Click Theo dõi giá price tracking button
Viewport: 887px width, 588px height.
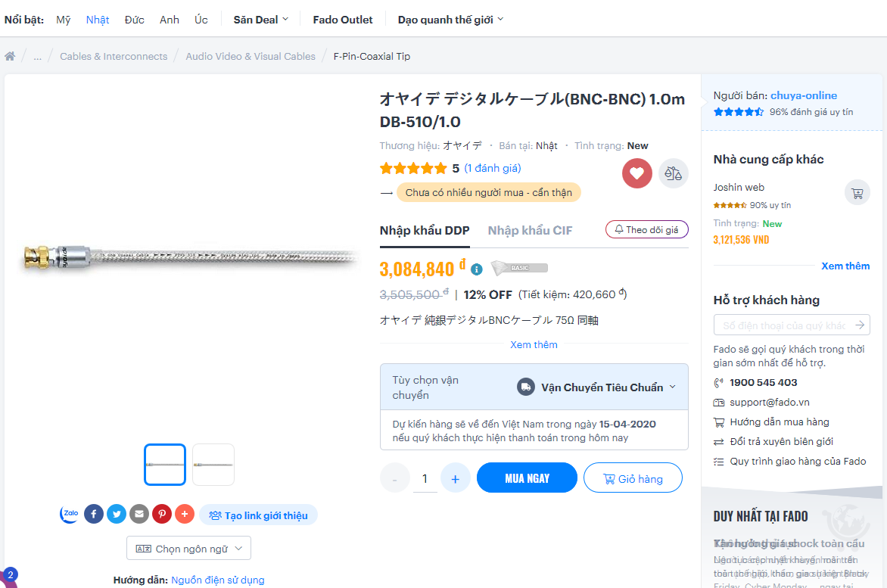(646, 229)
